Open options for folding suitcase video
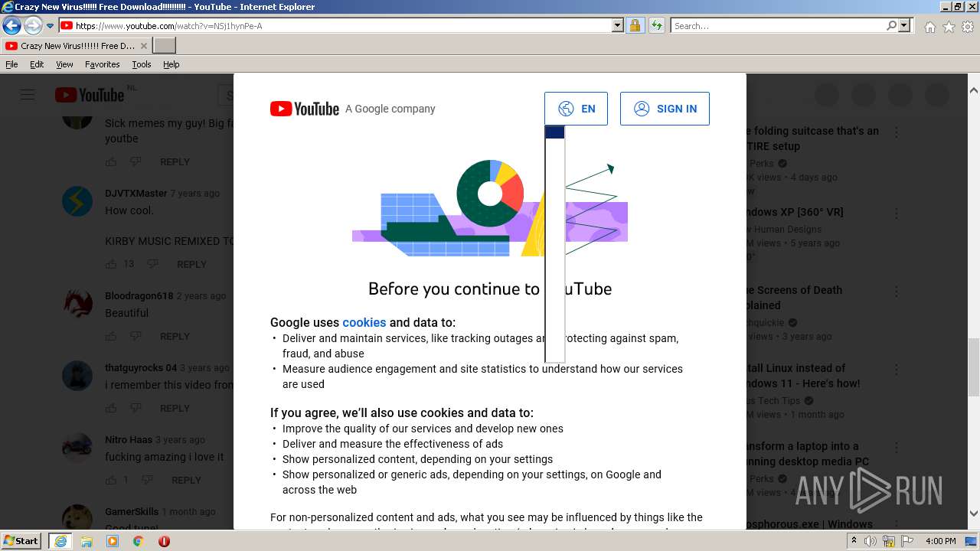This screenshot has width=980, height=551. pos(897,132)
